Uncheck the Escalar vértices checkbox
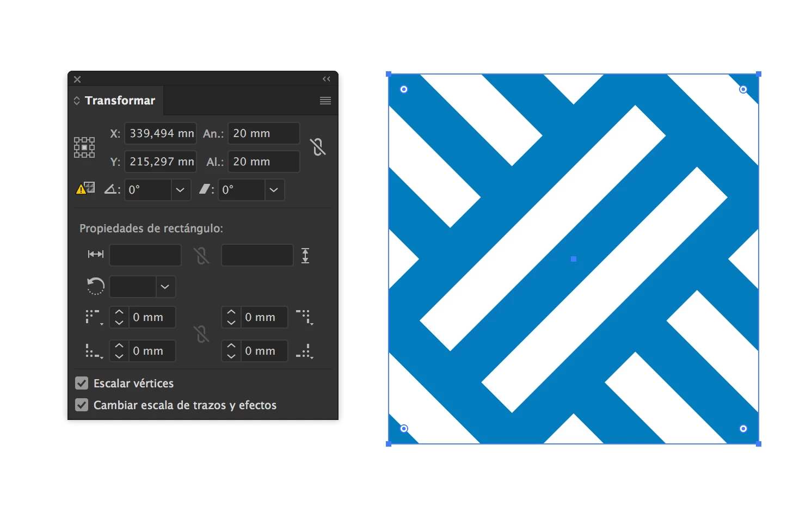812x519 pixels. (x=82, y=383)
